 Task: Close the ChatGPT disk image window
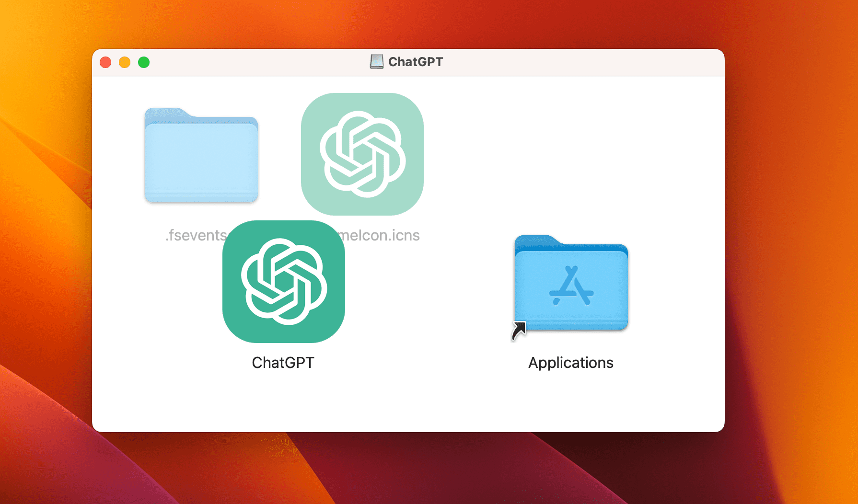[x=105, y=62]
